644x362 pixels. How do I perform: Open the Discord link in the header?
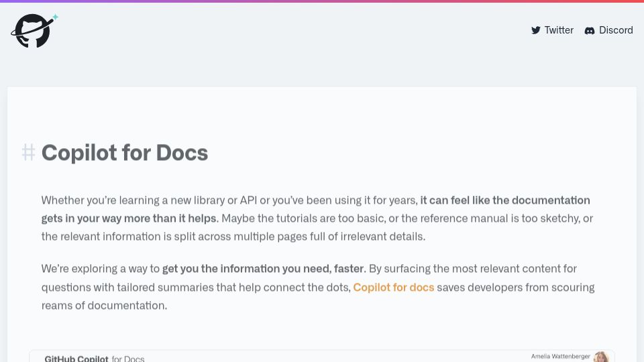[608, 30]
